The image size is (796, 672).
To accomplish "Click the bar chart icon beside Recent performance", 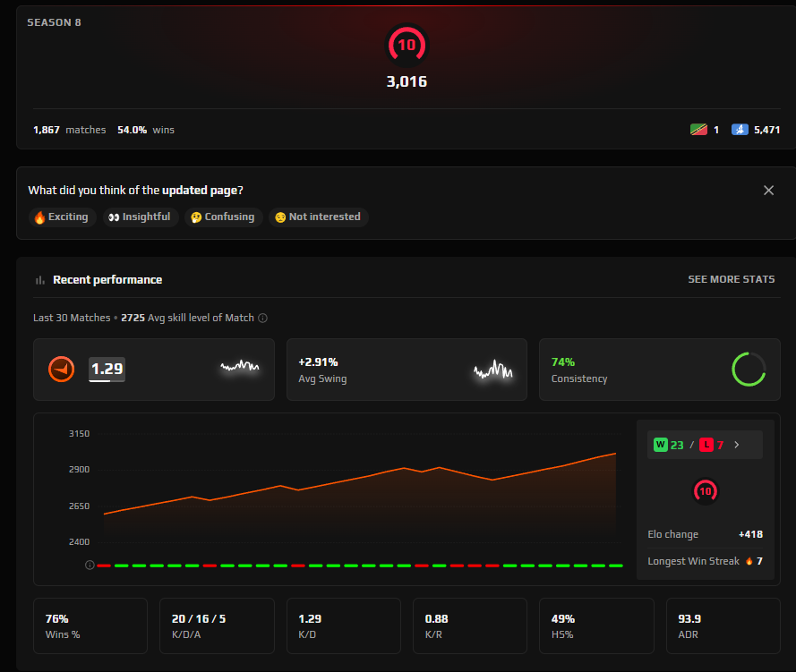I will (40, 280).
